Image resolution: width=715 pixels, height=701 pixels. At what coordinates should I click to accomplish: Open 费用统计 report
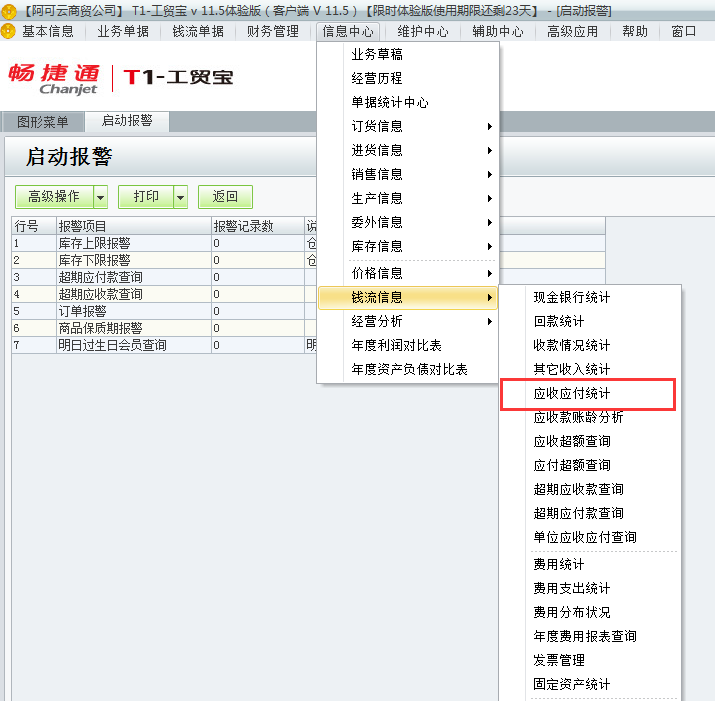[x=590, y=564]
